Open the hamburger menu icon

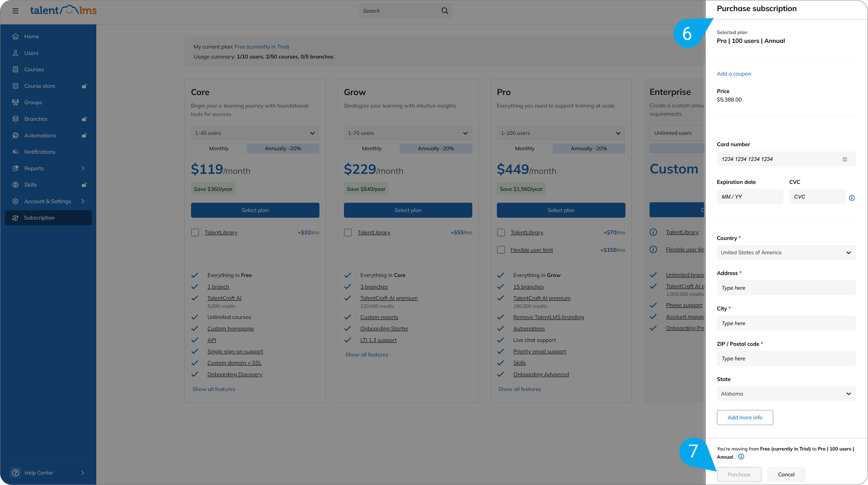tap(15, 11)
